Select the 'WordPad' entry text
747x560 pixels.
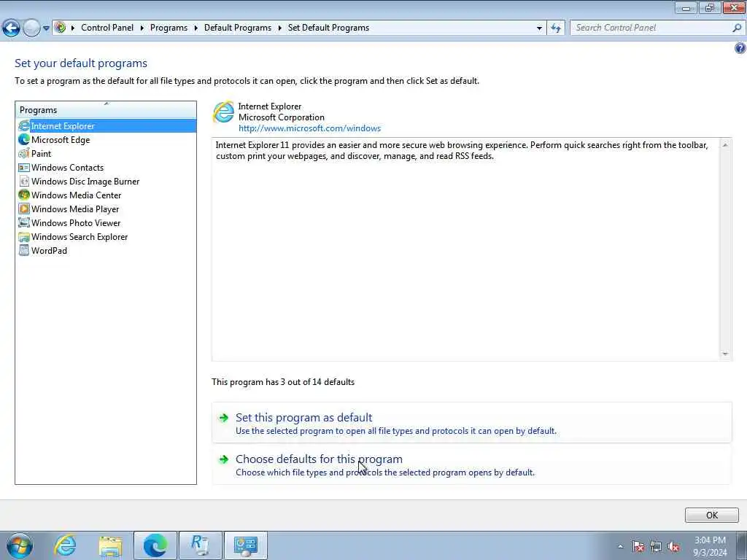coord(49,251)
